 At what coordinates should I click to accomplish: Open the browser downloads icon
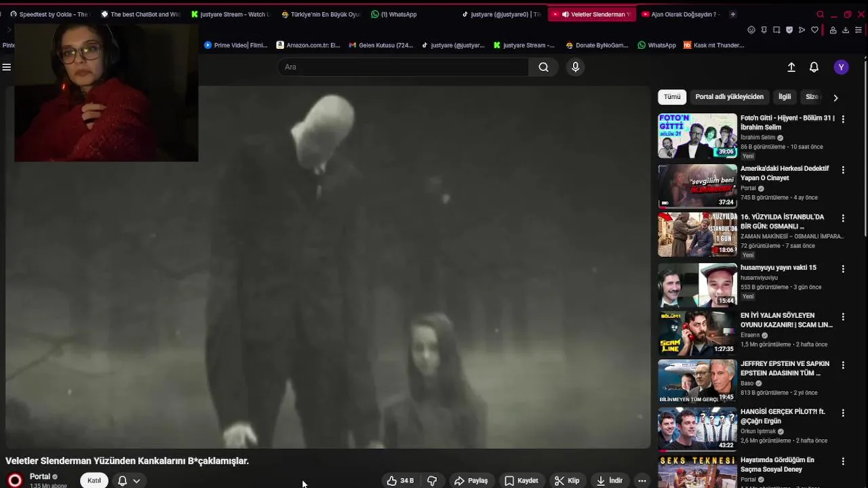point(846,30)
